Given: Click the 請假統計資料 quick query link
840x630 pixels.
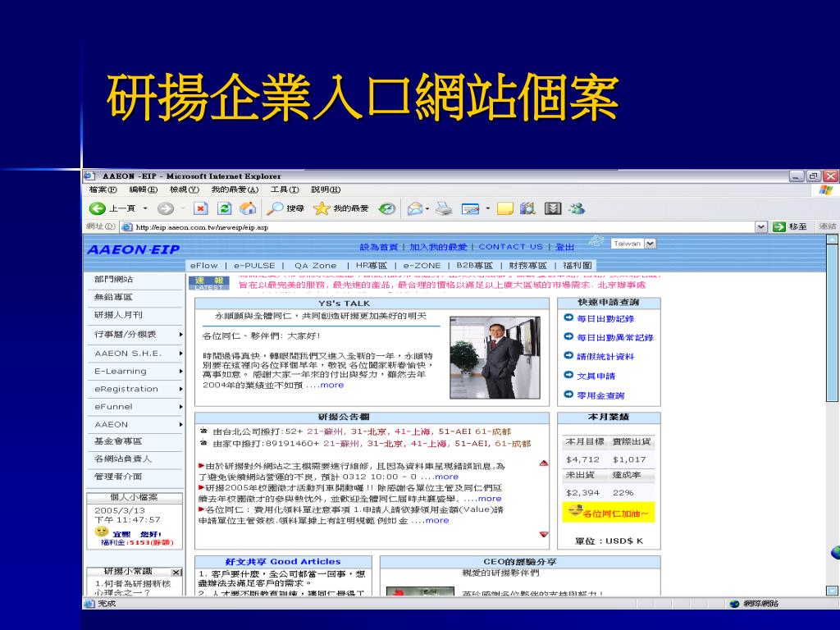Looking at the screenshot, I should point(605,357).
